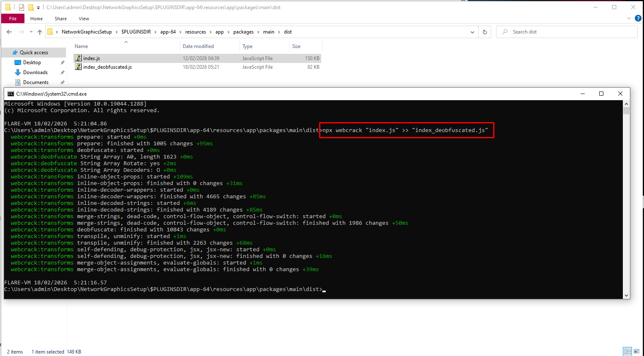Minimize the File Explorer window
This screenshot has width=644, height=356.
(595, 7)
